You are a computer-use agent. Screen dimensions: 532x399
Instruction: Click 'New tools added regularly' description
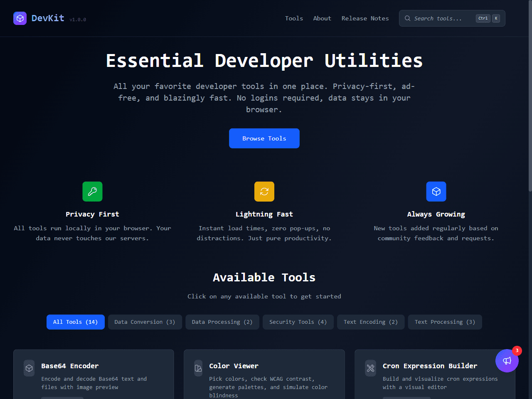[436, 233]
